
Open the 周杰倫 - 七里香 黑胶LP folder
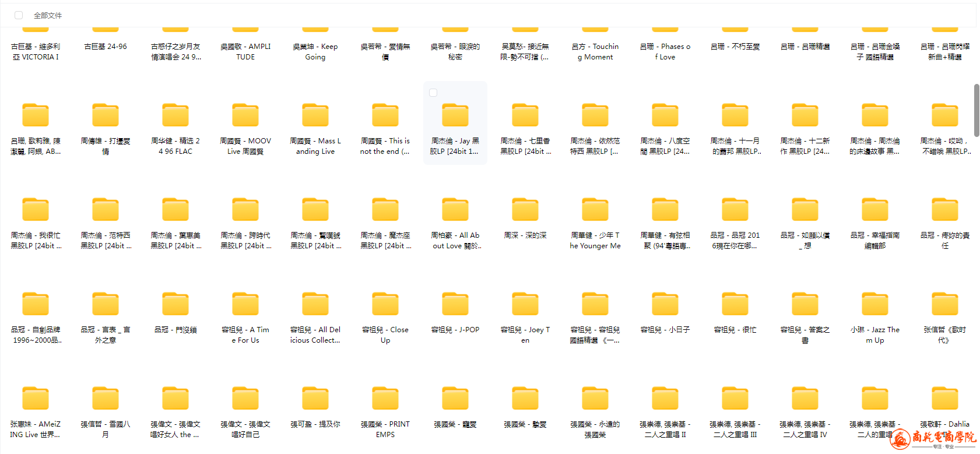(x=525, y=115)
